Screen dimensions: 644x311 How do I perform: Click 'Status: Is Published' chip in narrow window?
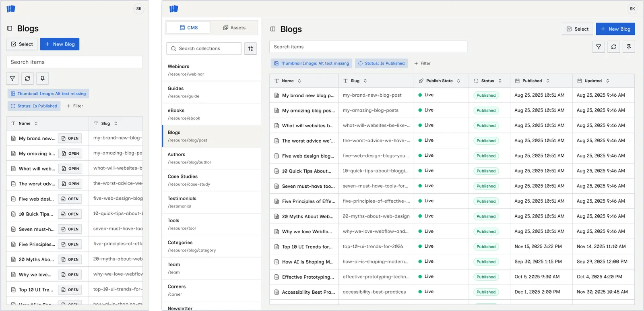click(x=34, y=106)
